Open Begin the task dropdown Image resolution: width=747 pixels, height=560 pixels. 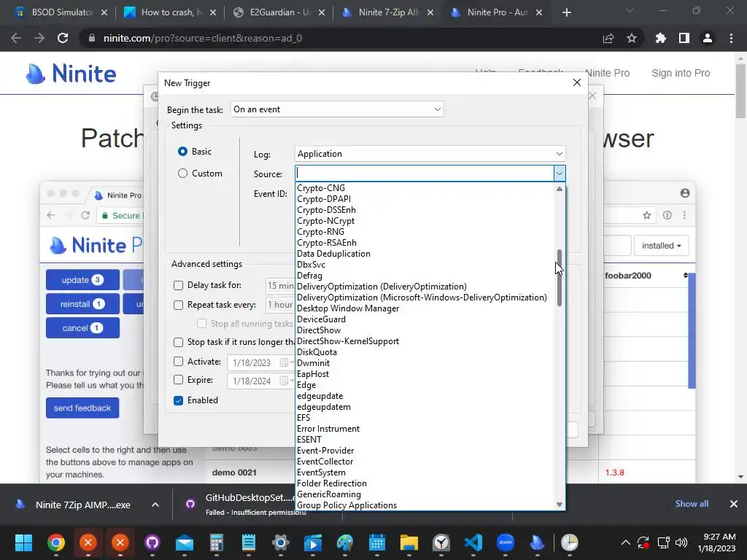point(337,109)
